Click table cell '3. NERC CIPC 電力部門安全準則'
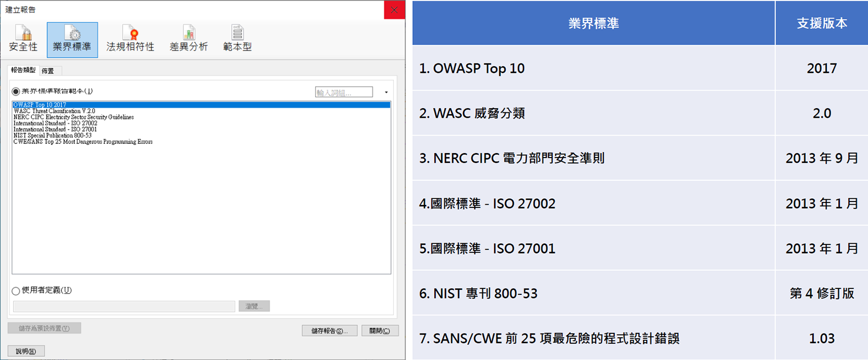Viewport: 868px width, 360px height. [x=593, y=158]
